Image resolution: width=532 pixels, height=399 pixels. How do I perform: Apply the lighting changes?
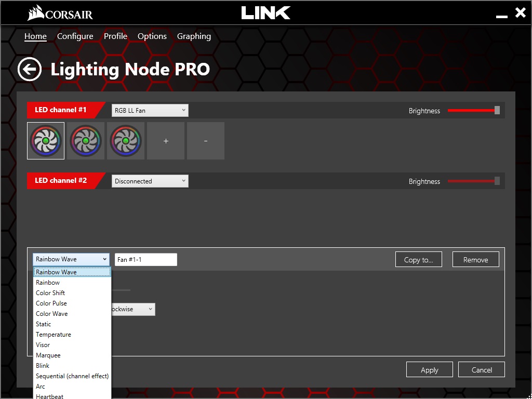point(430,370)
